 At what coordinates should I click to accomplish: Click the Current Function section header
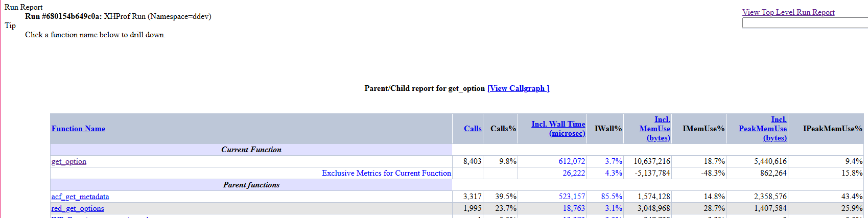click(x=251, y=150)
